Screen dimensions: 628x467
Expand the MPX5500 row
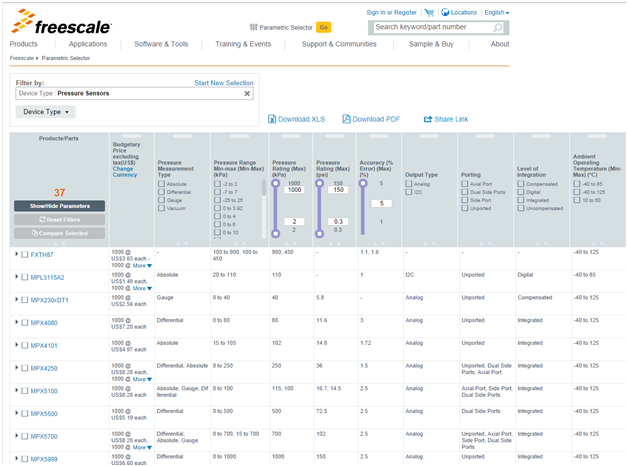coord(16,413)
